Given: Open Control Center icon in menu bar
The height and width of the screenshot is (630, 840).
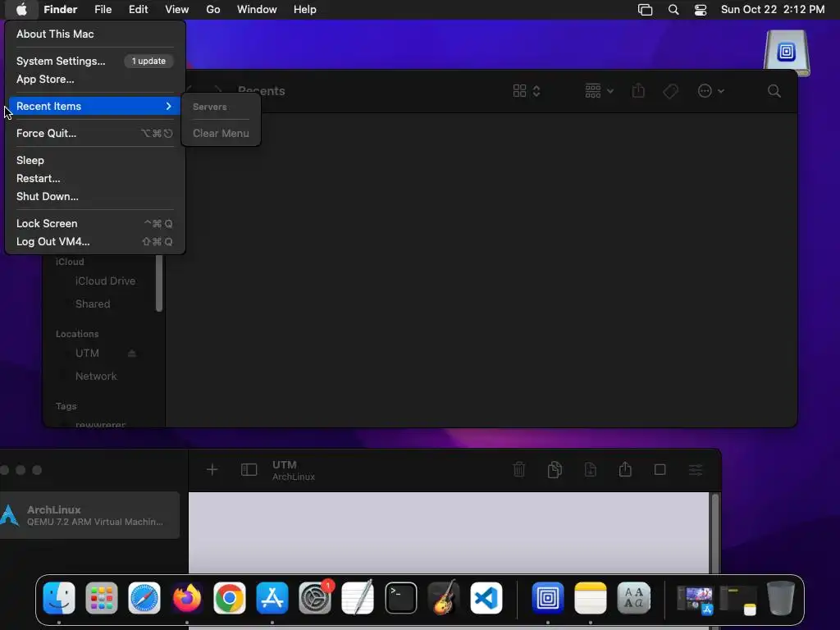Looking at the screenshot, I should (x=701, y=10).
